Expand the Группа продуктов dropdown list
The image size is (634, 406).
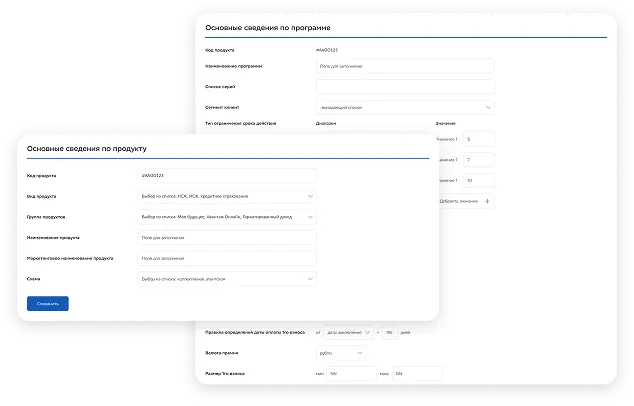pyautogui.click(x=227, y=217)
